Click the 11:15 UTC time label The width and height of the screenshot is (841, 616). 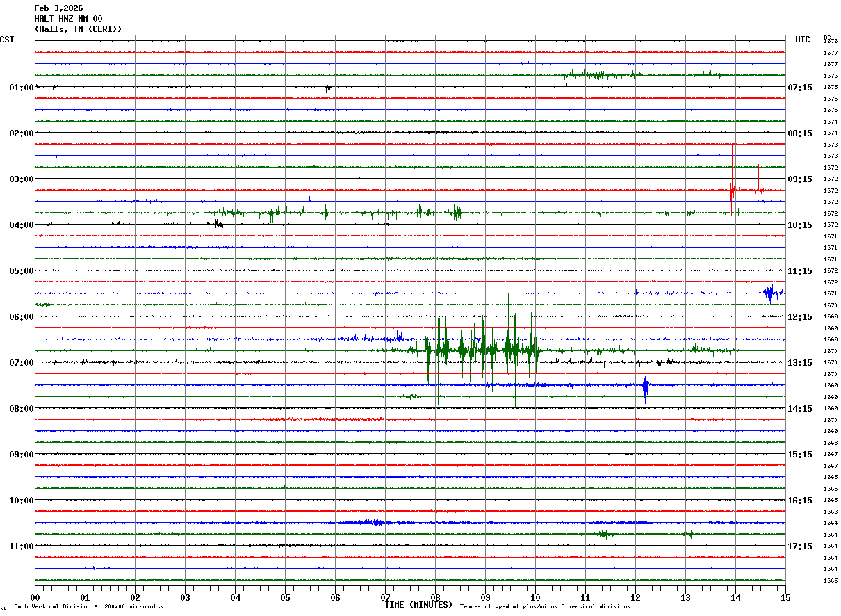[x=799, y=271]
